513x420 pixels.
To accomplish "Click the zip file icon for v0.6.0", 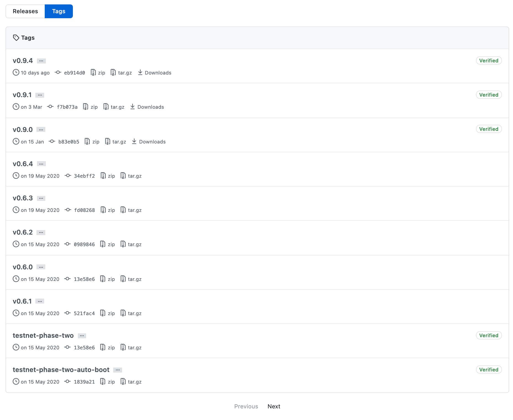I will 103,279.
